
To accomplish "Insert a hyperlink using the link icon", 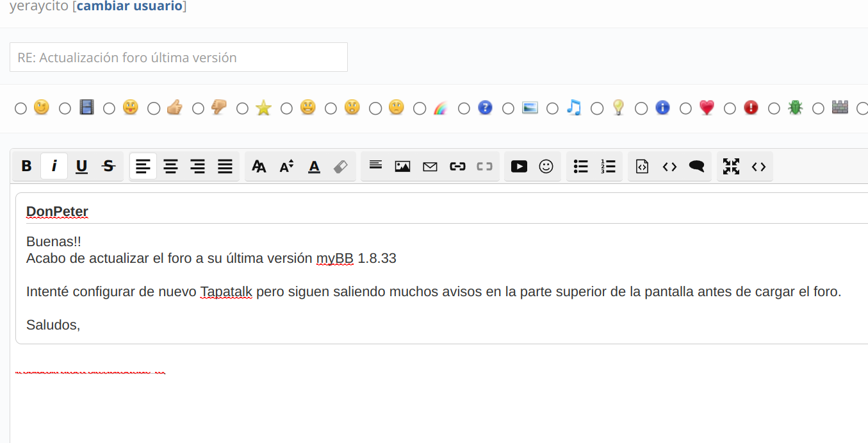I will [457, 166].
